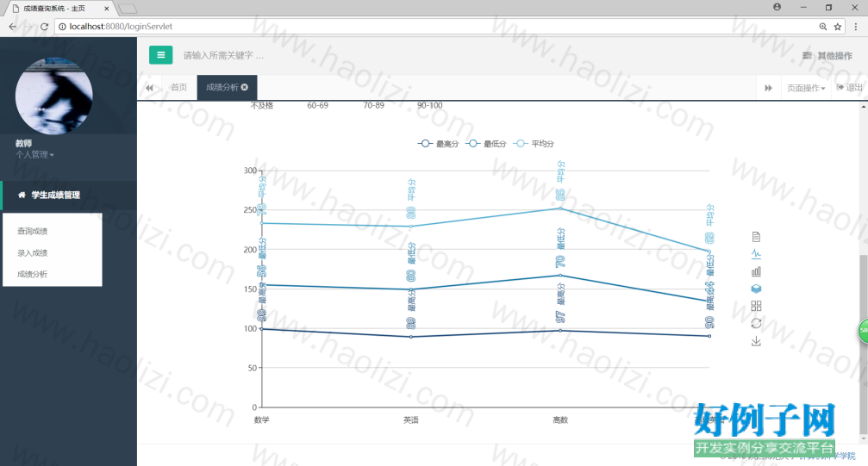
Task: Click the 学生成绩管理 home icon
Action: 22,195
